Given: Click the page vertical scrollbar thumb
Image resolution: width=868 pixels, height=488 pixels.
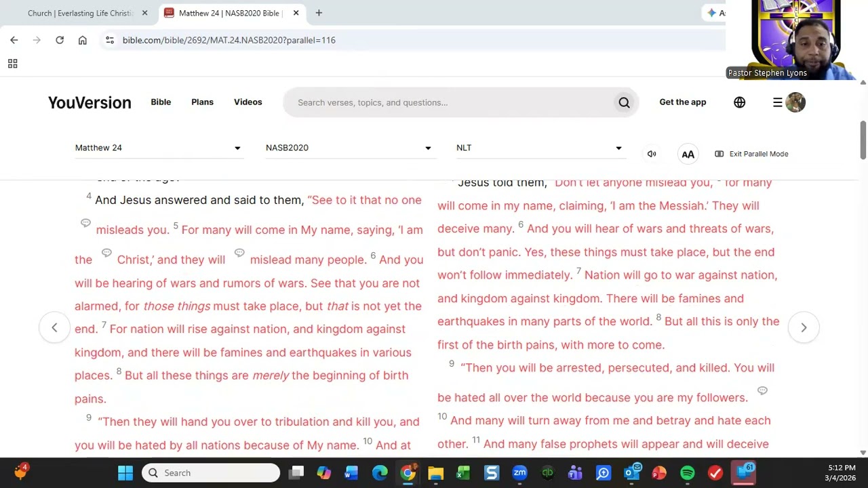Looking at the screenshot, I should 863,140.
